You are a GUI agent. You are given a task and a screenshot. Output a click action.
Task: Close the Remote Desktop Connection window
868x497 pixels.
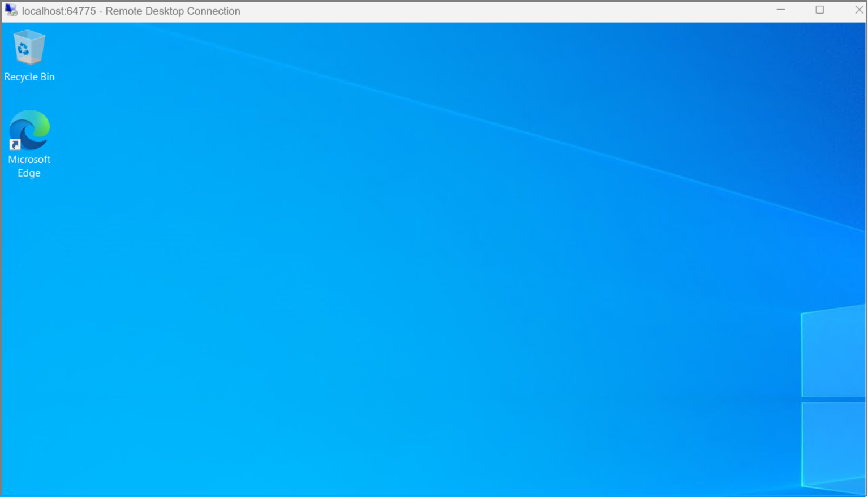pos(858,10)
